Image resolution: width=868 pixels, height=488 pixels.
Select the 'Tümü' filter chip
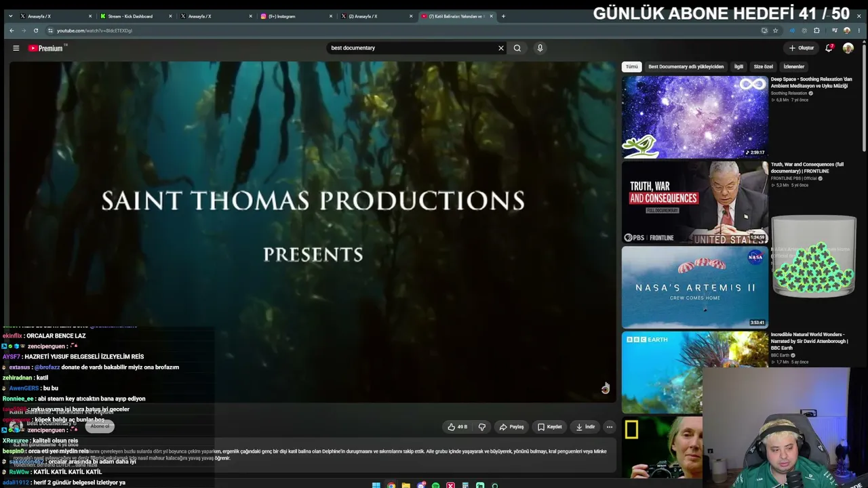632,66
